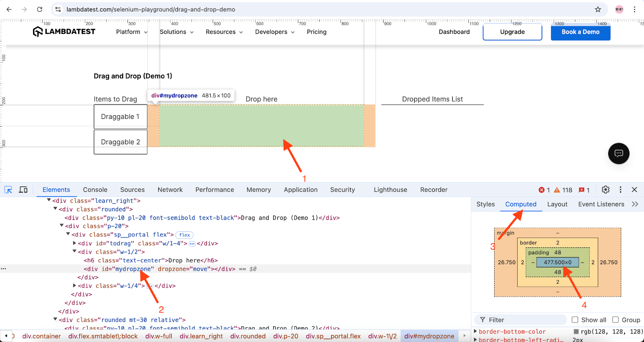The image size is (644, 342).
Task: Select the div.sp__portal.flex breadcrumb
Action: 333,336
